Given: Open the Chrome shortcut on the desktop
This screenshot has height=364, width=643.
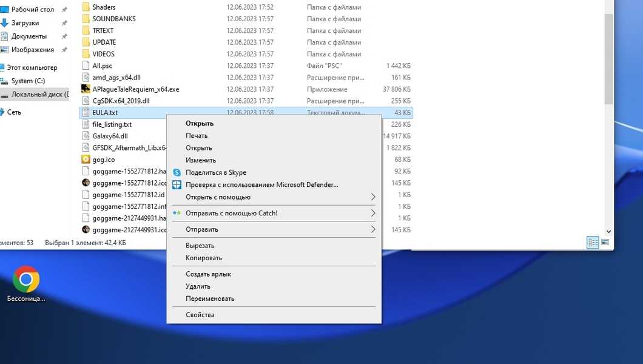Looking at the screenshot, I should tap(26, 279).
